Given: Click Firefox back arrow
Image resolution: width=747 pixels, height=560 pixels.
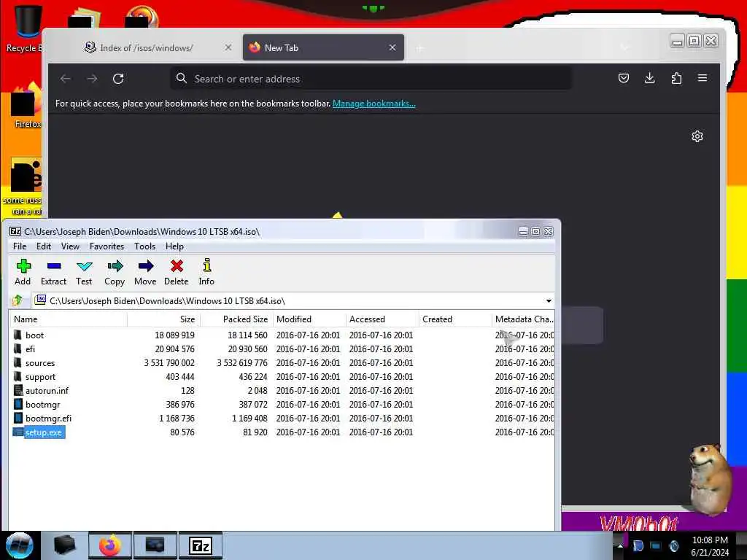Looking at the screenshot, I should tap(65, 79).
